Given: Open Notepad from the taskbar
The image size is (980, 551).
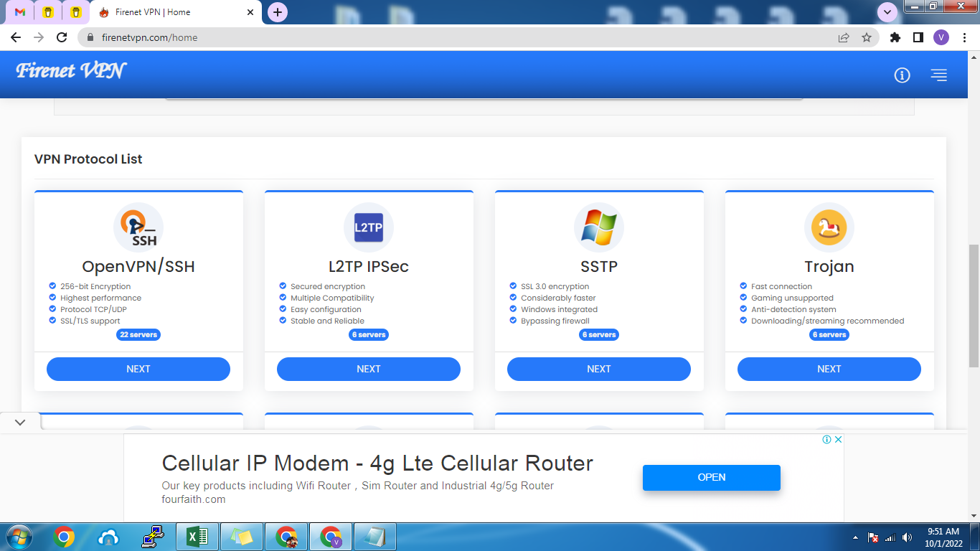Looking at the screenshot, I should pos(376,537).
